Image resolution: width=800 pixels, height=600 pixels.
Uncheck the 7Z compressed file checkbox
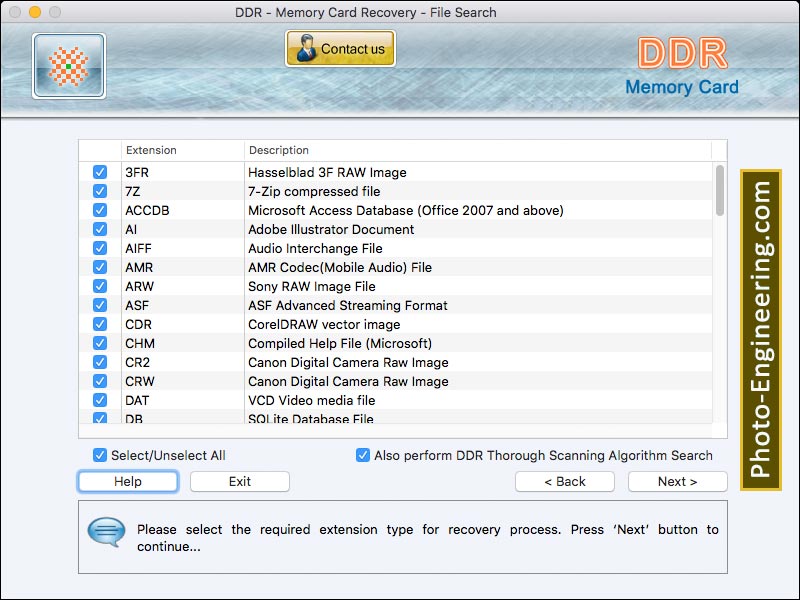pyautogui.click(x=99, y=191)
